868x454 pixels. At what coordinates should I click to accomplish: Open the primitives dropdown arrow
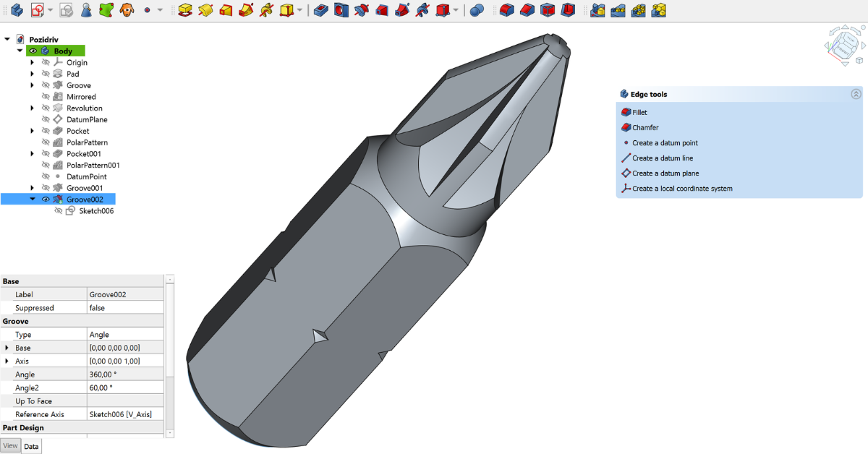coord(299,10)
